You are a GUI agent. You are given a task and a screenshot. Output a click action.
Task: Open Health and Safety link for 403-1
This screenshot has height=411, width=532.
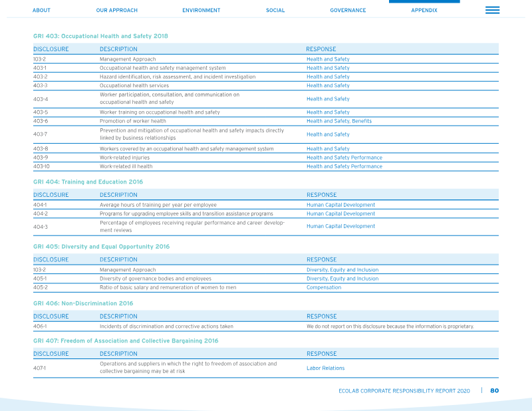pyautogui.click(x=328, y=68)
